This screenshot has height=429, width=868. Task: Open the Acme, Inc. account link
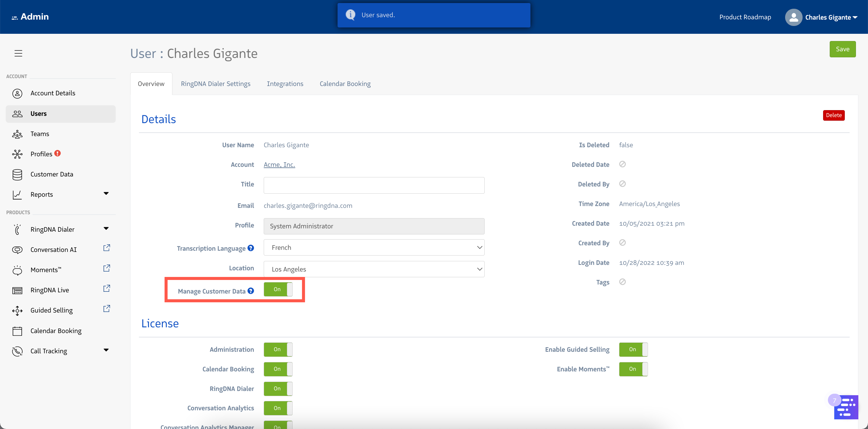[x=279, y=165]
